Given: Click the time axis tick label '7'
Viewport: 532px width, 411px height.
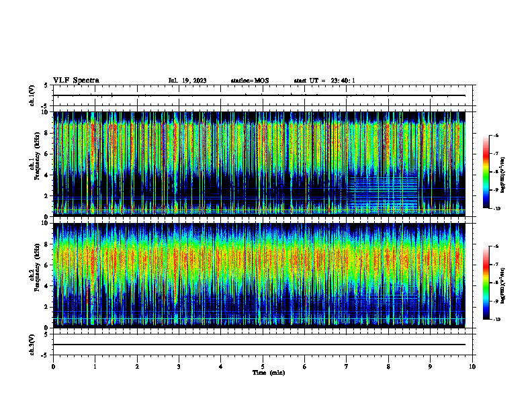Looking at the screenshot, I should pyautogui.click(x=347, y=367).
